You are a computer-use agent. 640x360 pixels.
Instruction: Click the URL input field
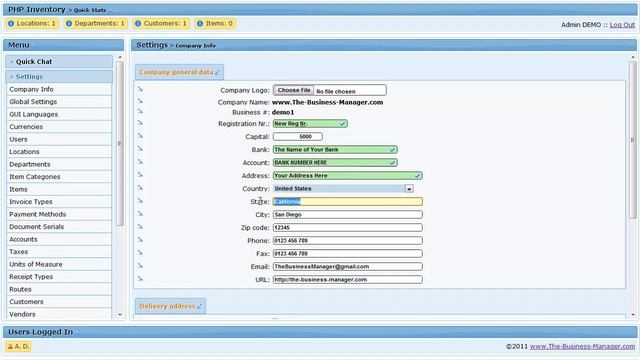click(x=348, y=280)
